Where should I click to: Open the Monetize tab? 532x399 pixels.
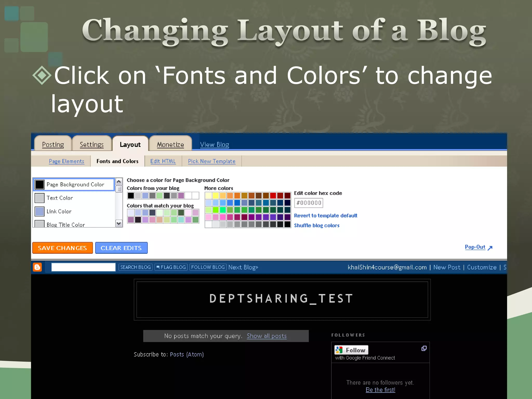170,144
